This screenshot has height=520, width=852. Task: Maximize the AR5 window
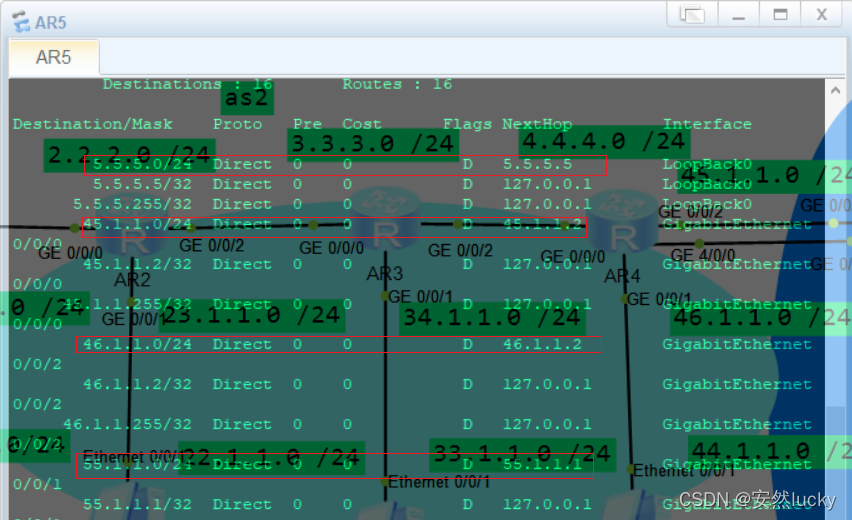[x=780, y=14]
